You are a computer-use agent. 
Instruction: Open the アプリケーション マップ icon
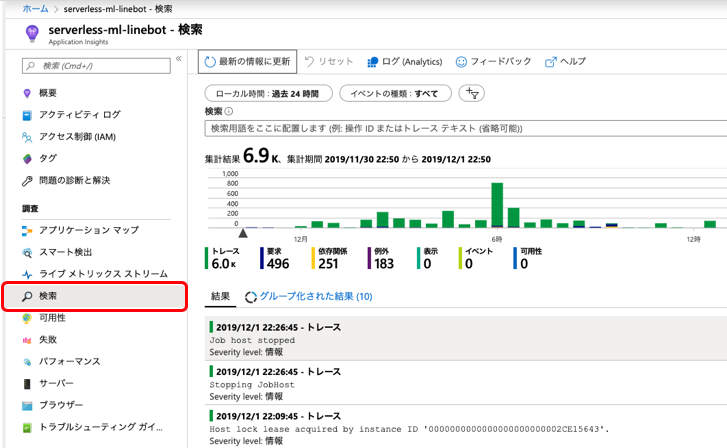[27, 230]
